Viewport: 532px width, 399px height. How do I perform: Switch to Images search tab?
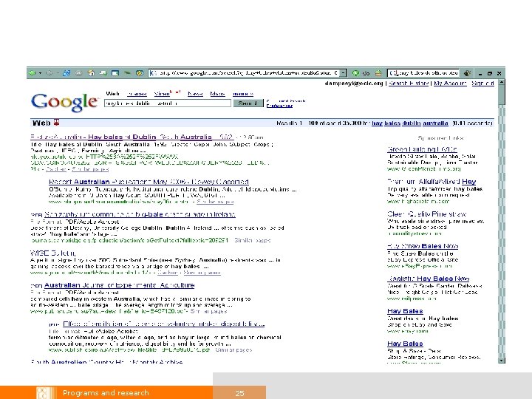137,94
